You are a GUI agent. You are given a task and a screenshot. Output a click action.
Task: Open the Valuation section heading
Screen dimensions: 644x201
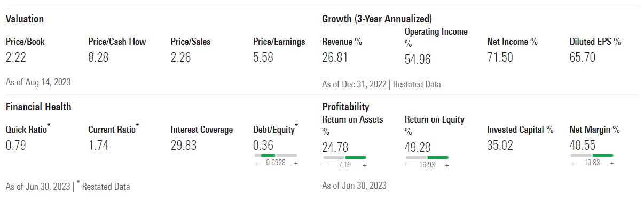pyautogui.click(x=25, y=19)
